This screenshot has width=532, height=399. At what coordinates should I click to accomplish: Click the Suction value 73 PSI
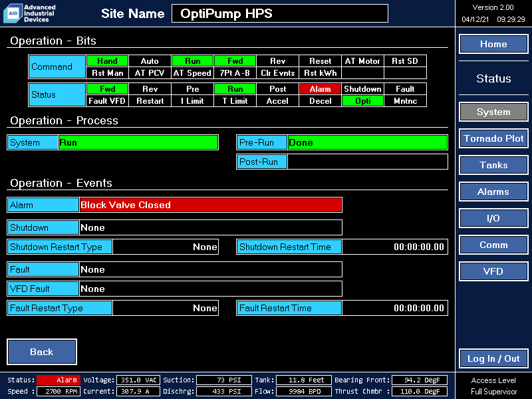pos(224,380)
